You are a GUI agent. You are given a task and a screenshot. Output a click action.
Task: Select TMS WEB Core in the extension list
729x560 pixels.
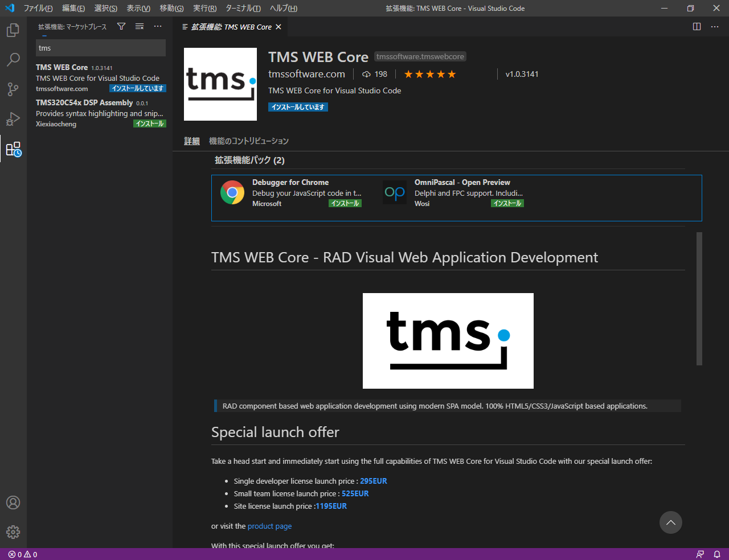(x=100, y=78)
